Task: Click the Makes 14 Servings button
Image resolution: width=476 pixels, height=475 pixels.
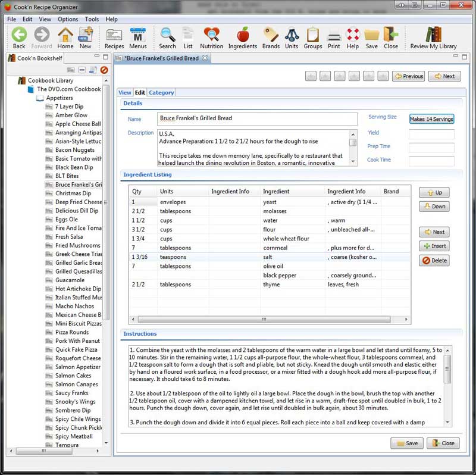Action: [x=431, y=119]
